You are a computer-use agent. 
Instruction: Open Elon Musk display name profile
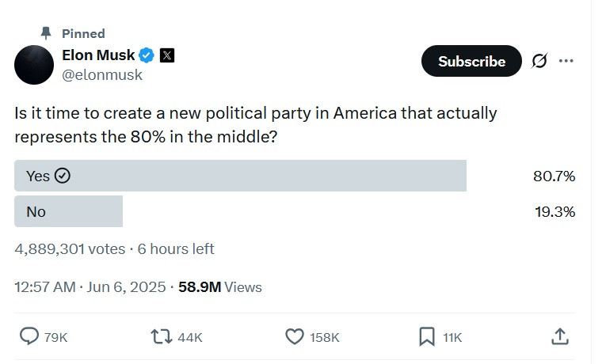coord(98,55)
